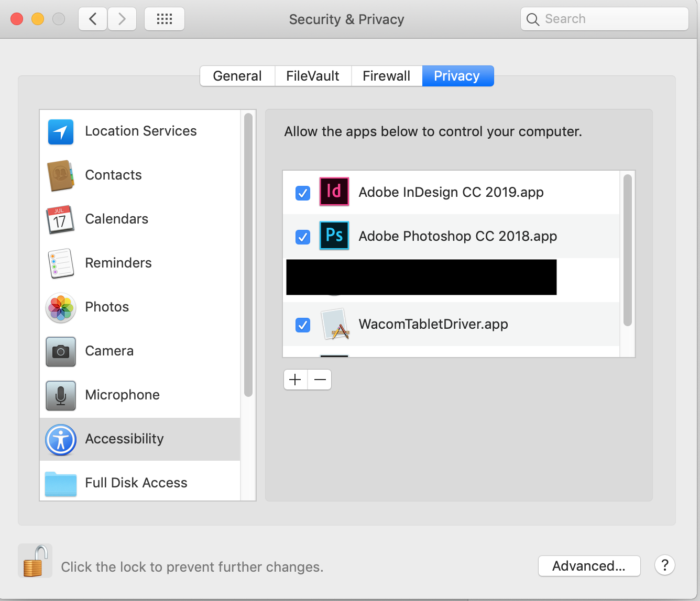Viewport: 700px width, 601px height.
Task: Add an app with the plus button
Action: click(296, 380)
